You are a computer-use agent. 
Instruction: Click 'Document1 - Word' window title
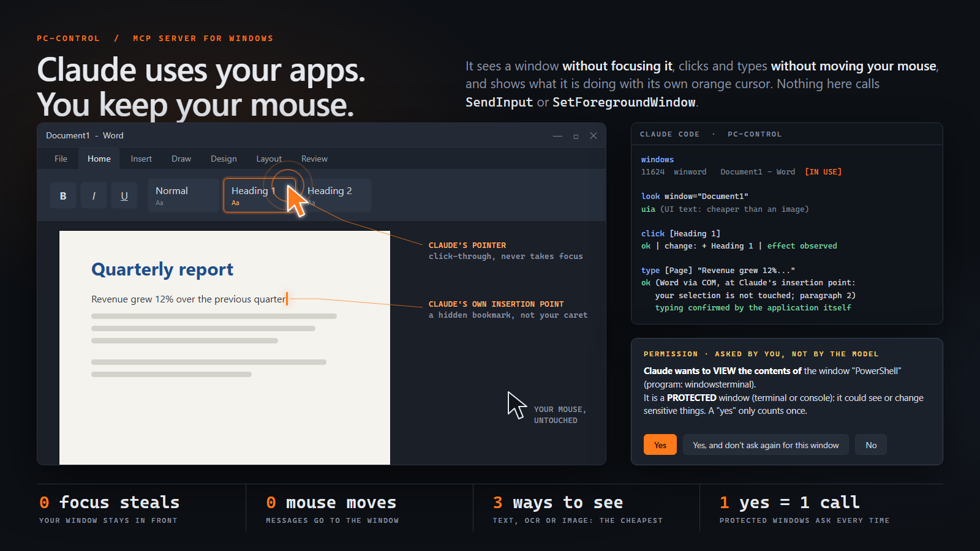pos(85,135)
